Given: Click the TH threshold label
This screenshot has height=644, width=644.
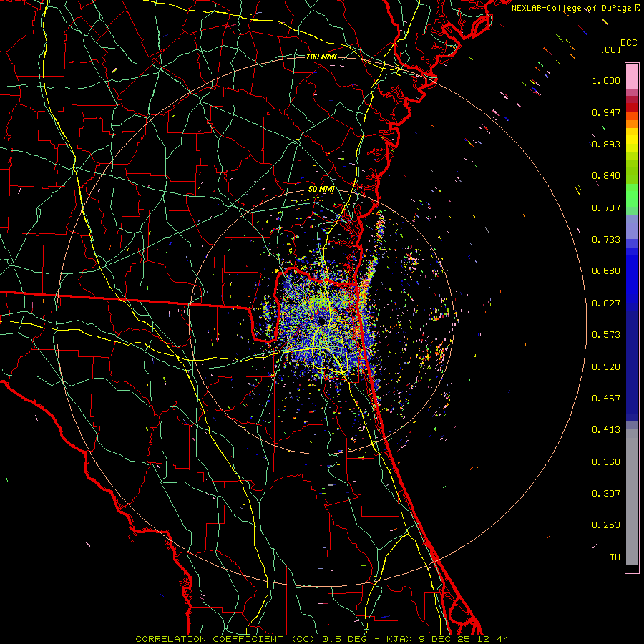Looking at the screenshot, I should pyautogui.click(x=615, y=557).
